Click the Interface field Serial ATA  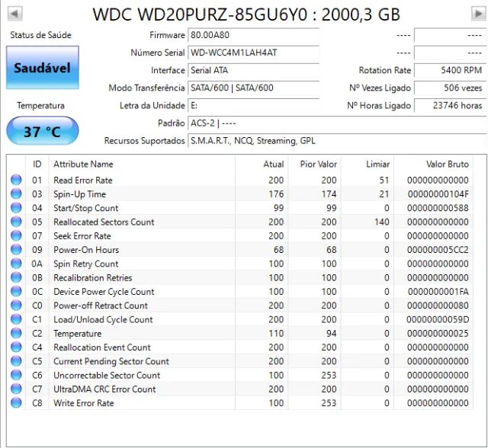point(253,71)
